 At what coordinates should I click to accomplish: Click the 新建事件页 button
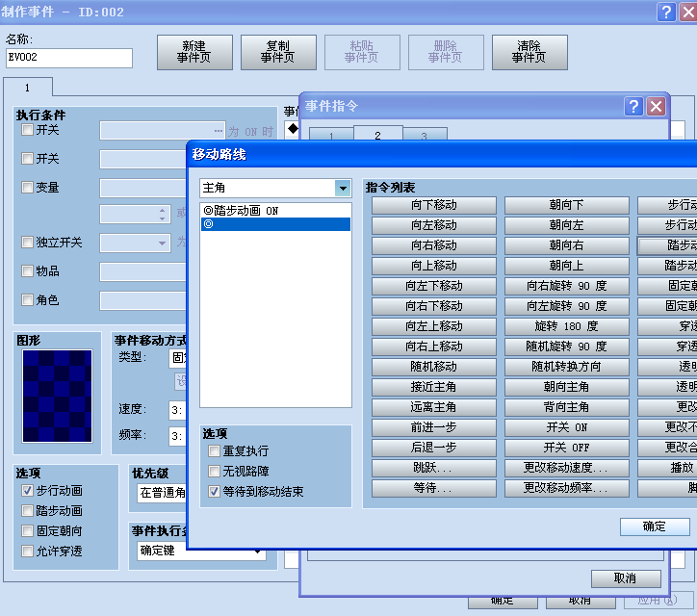click(194, 52)
